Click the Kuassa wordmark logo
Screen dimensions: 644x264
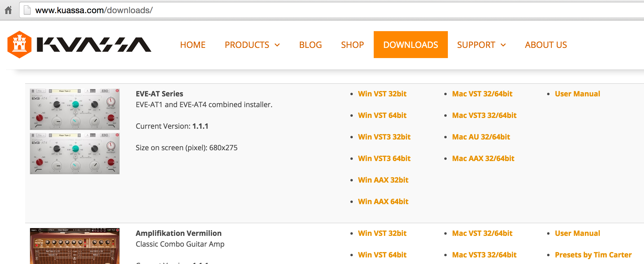pyautogui.click(x=94, y=45)
